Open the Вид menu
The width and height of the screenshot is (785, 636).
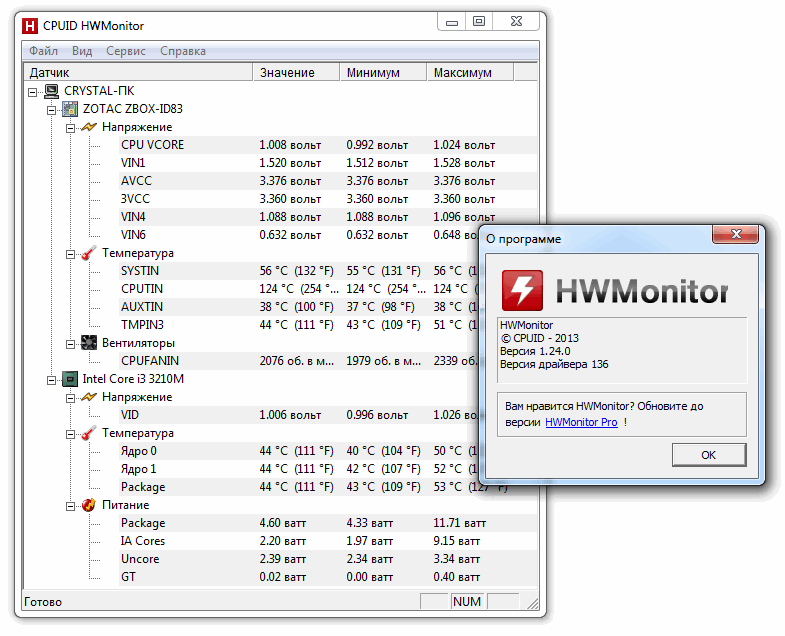point(82,51)
